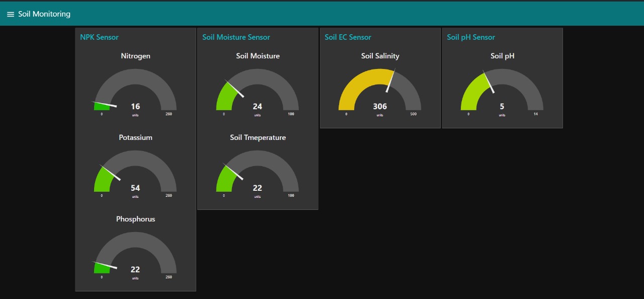644x299 pixels.
Task: Click the Nitrogen value reading 16
Action: point(135,106)
